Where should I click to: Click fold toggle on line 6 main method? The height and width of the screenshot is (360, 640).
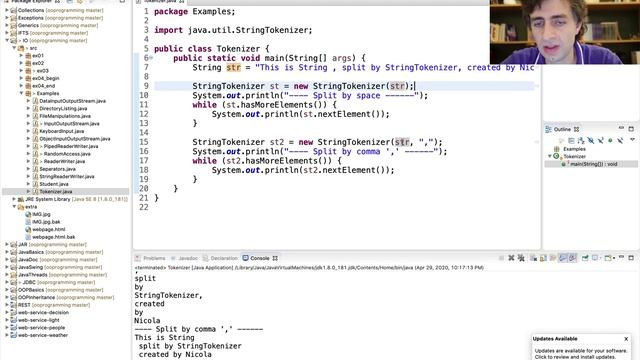click(x=151, y=58)
